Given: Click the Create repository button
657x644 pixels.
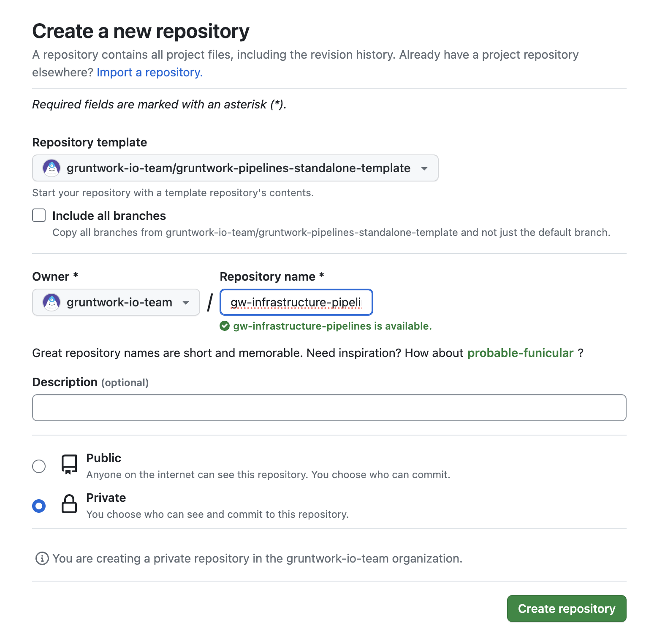Looking at the screenshot, I should [x=566, y=609].
